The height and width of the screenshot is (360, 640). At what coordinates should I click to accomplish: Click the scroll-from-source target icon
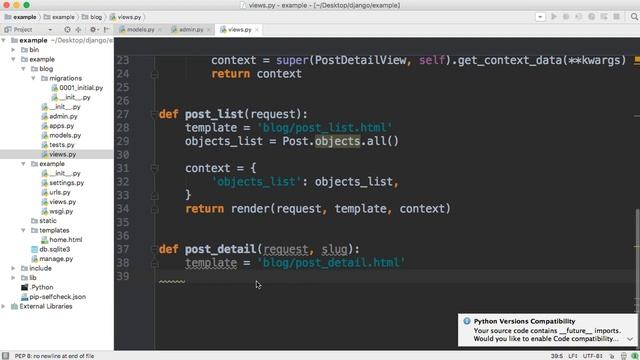[x=67, y=29]
